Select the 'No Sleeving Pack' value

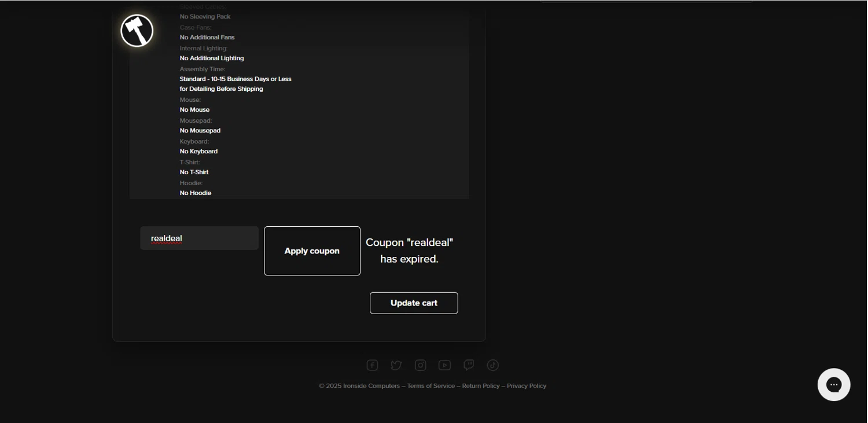click(205, 17)
